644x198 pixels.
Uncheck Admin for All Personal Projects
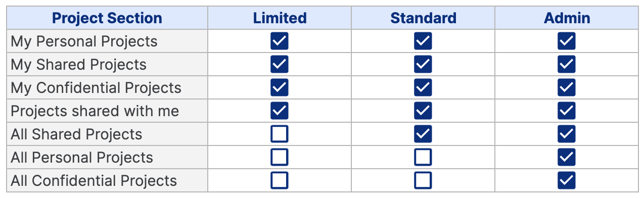coord(567,157)
